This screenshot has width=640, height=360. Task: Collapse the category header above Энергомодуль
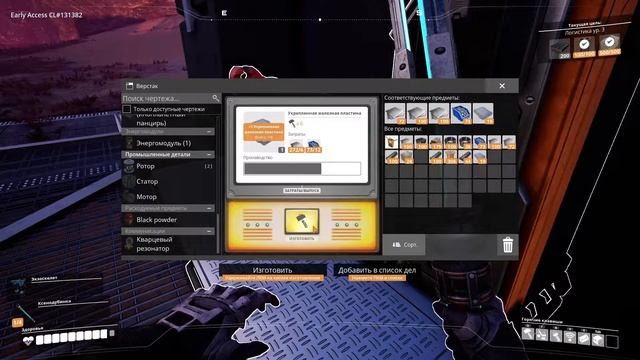(x=209, y=132)
